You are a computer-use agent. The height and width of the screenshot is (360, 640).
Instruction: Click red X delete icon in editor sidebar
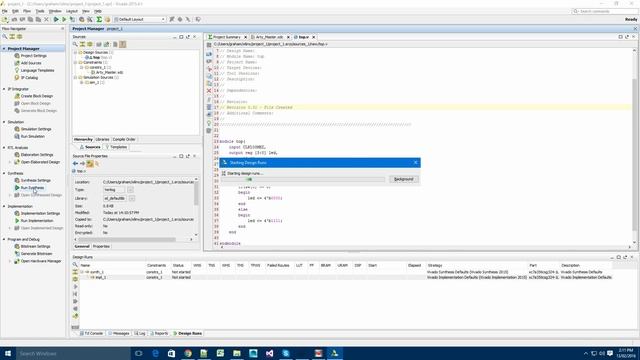209,91
